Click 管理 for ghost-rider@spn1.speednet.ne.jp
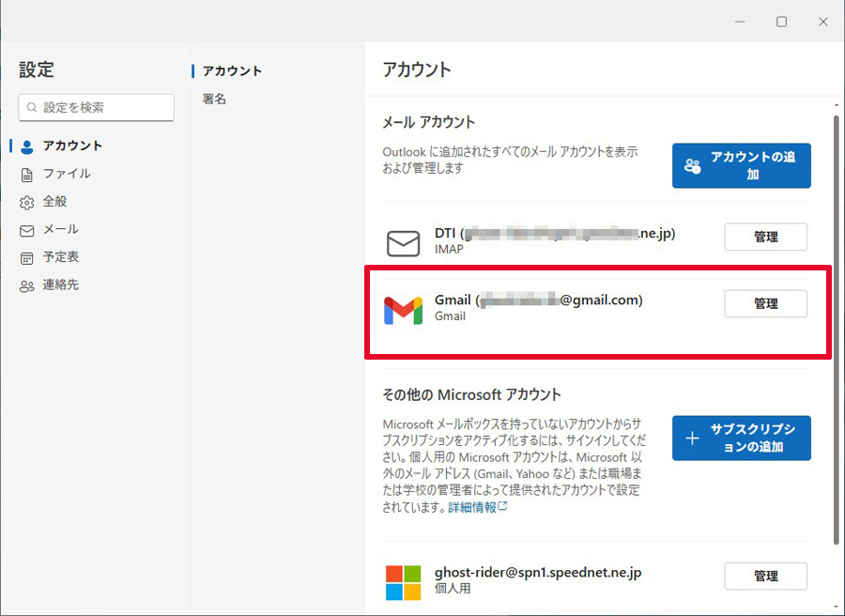The width and height of the screenshot is (845, 616). [x=766, y=577]
